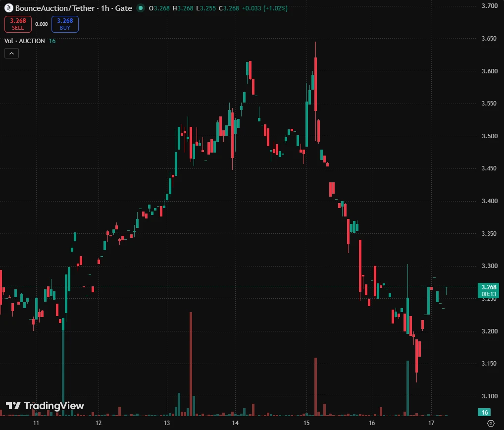Click the 3.150 price axis label
This screenshot has height=430, width=504.
tap(490, 364)
